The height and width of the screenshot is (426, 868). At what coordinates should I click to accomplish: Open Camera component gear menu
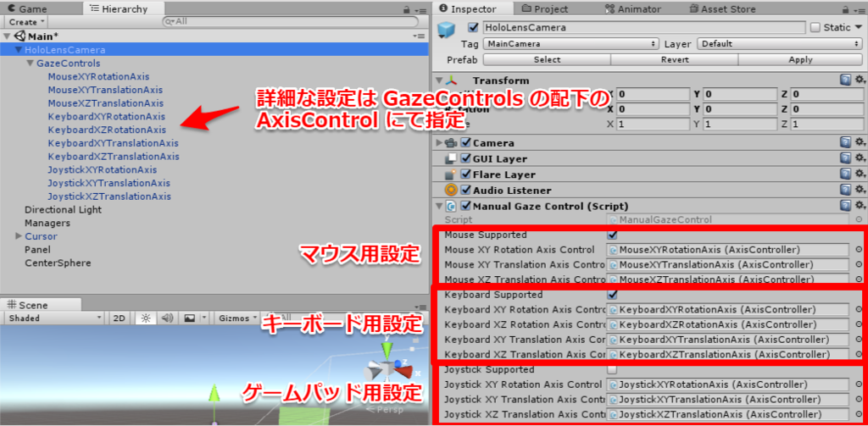tap(860, 143)
